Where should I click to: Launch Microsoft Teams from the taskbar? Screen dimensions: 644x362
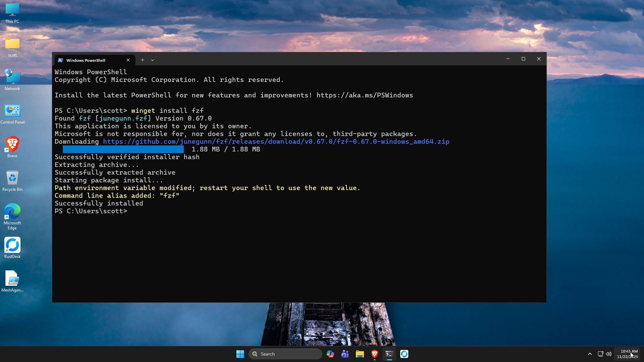click(x=345, y=354)
